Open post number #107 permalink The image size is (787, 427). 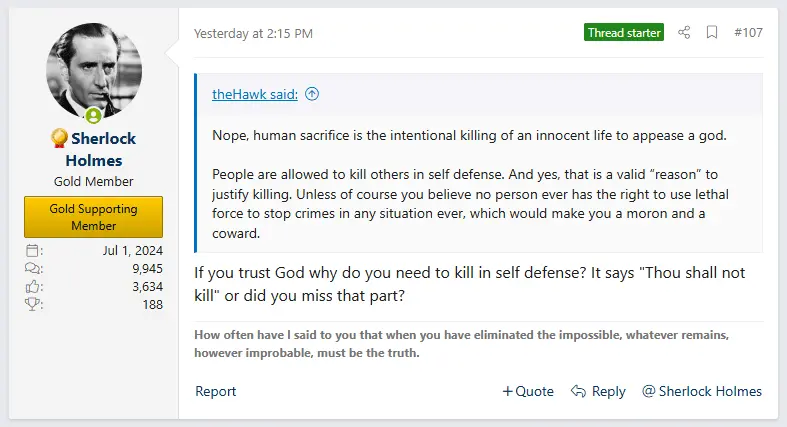click(748, 33)
